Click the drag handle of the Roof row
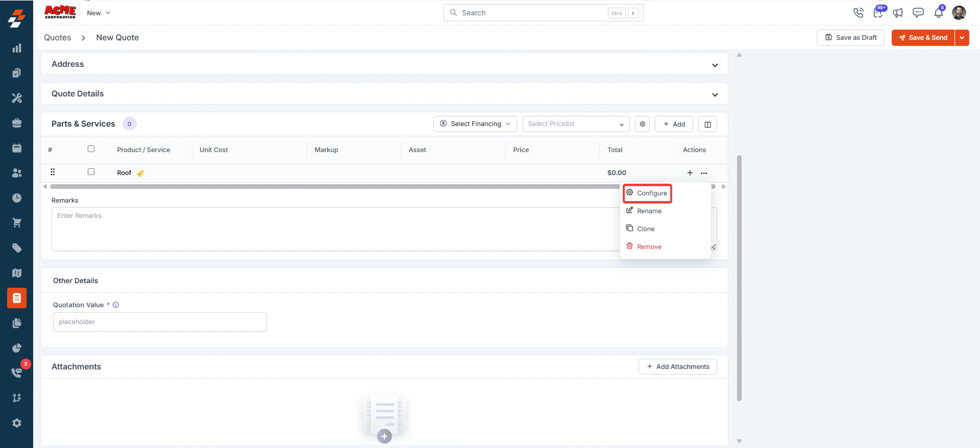980x448 pixels. coord(53,172)
